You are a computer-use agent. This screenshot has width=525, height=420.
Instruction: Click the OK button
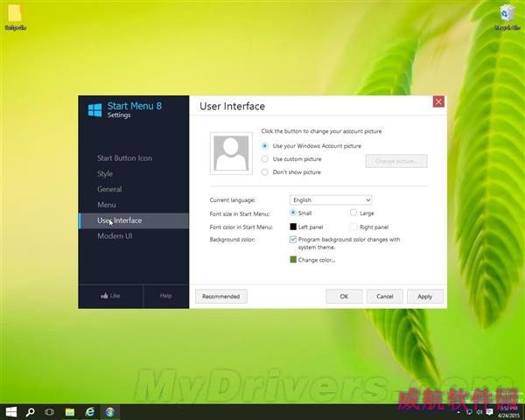coord(344,297)
